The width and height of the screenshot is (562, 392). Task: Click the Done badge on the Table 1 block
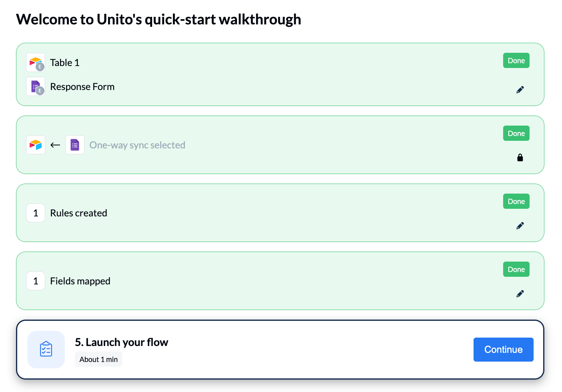pos(516,60)
